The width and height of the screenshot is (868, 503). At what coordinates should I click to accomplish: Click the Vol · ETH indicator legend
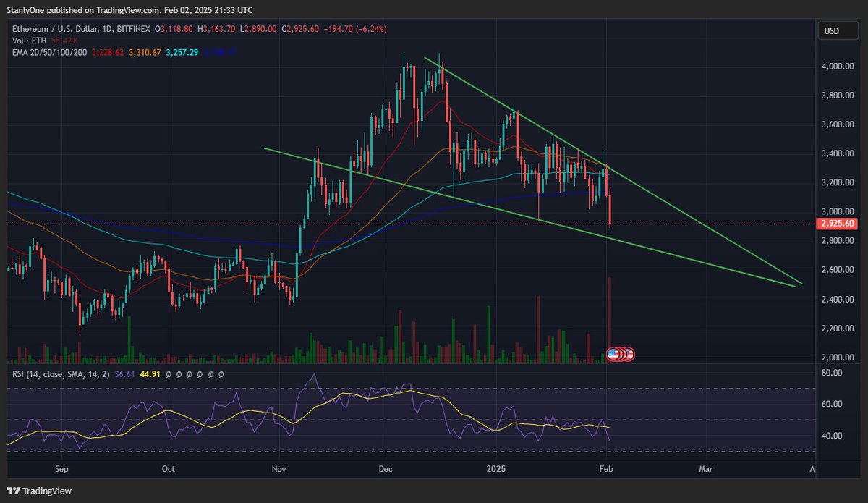coord(29,41)
